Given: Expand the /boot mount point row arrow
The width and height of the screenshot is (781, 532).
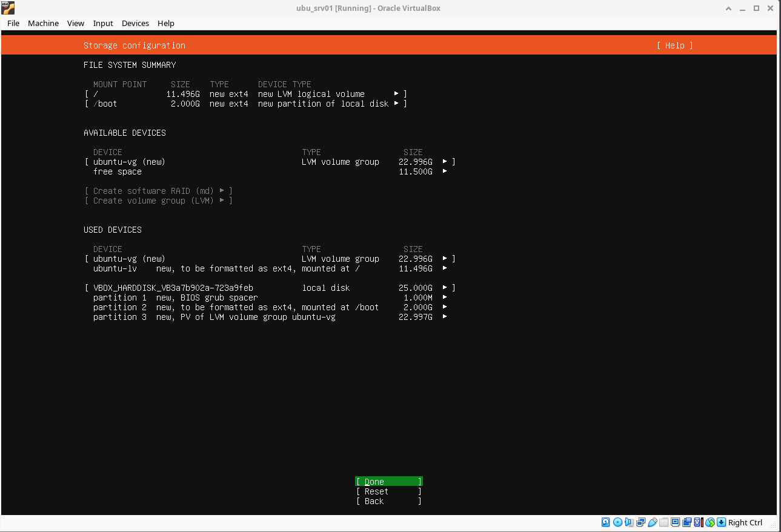Looking at the screenshot, I should (x=396, y=104).
